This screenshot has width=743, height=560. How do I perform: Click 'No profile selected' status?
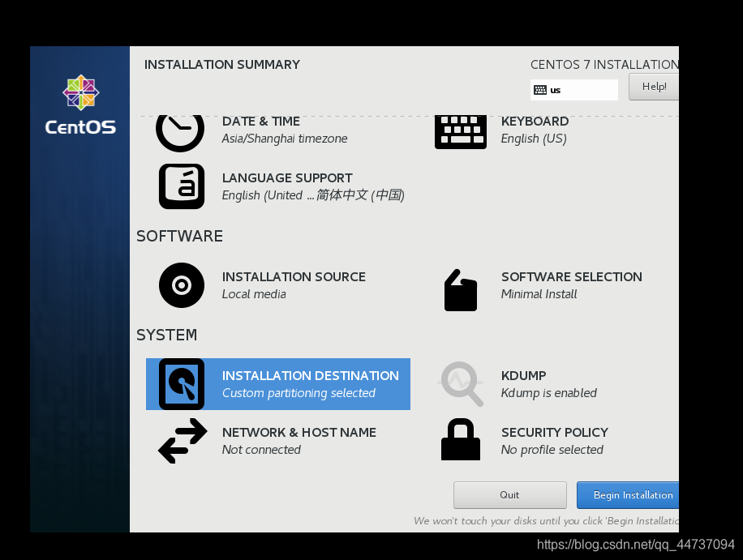[552, 450]
